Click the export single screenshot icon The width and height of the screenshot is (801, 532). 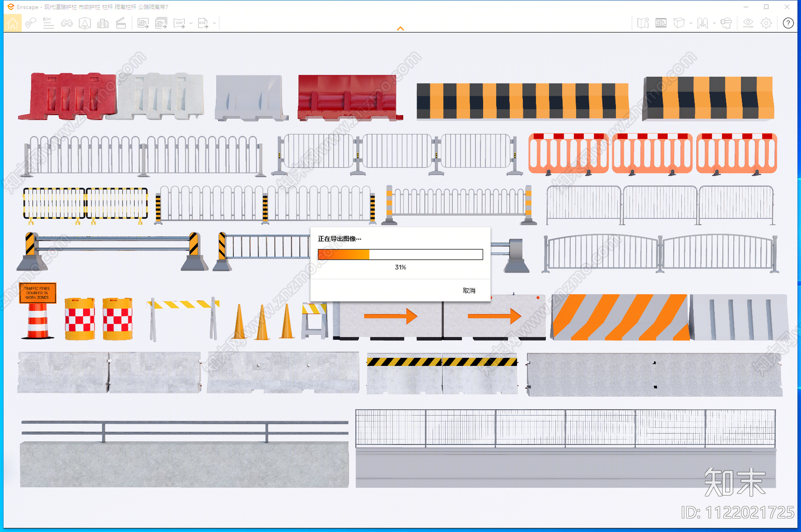pos(143,23)
